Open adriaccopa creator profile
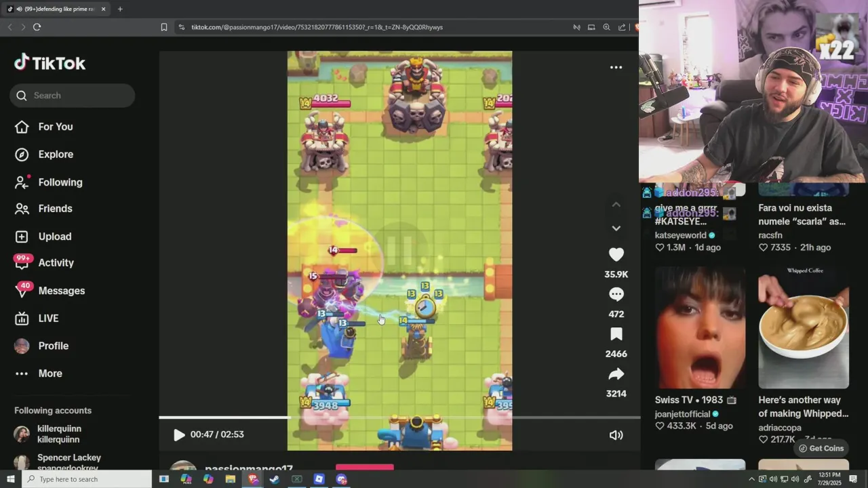This screenshot has width=868, height=488. (780, 428)
